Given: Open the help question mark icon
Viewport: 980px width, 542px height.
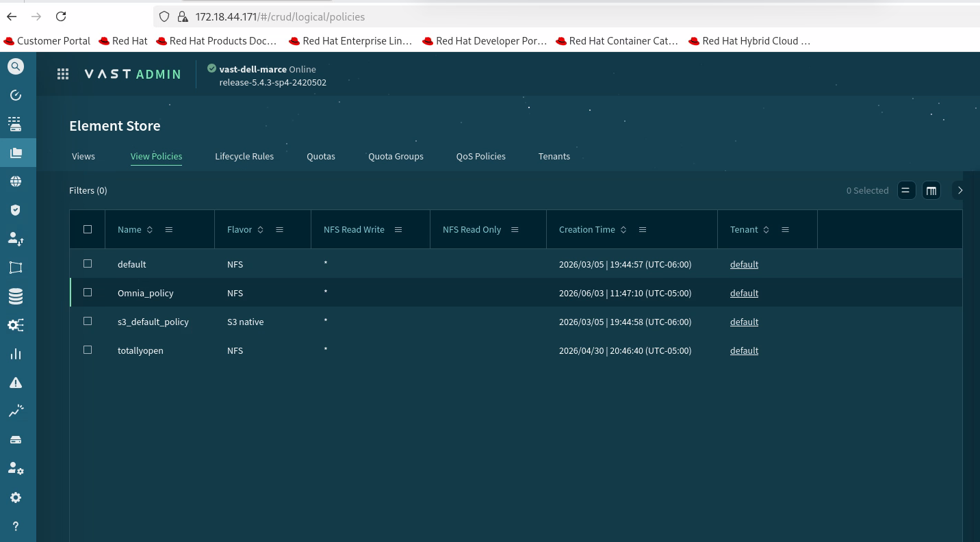Looking at the screenshot, I should point(16,526).
